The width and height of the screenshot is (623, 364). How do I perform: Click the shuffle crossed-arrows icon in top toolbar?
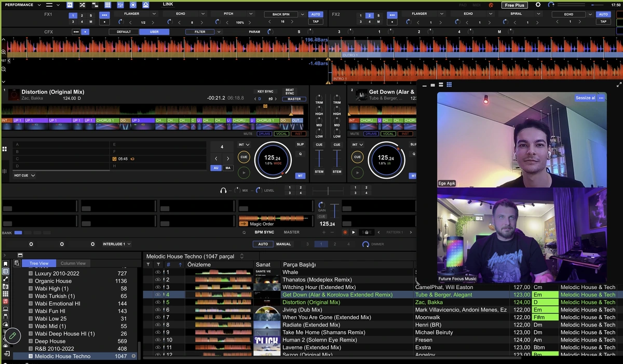(x=83, y=5)
